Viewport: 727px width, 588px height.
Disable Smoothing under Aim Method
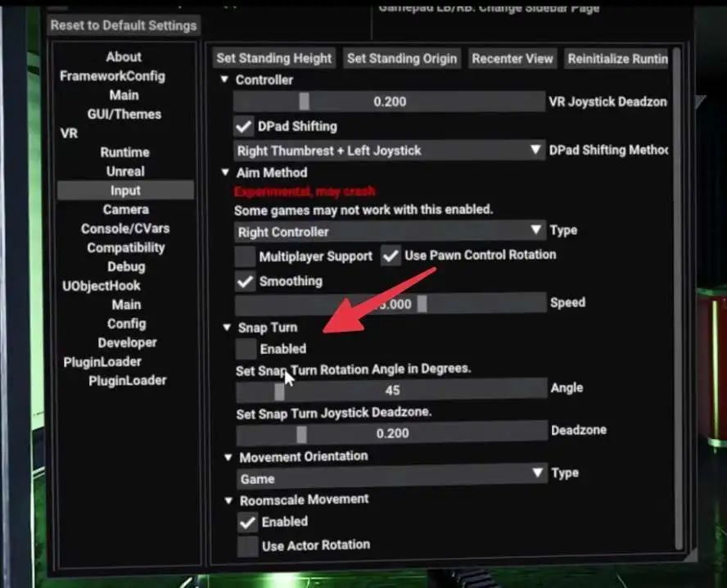pyautogui.click(x=245, y=281)
